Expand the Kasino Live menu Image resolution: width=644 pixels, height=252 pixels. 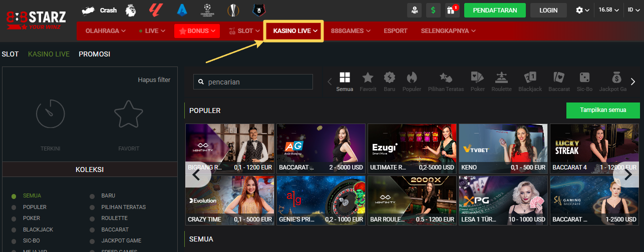tap(295, 31)
